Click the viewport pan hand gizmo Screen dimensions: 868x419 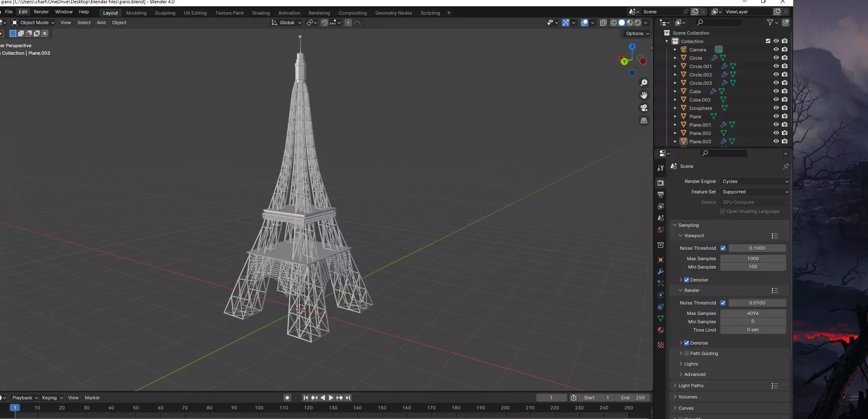tap(644, 95)
